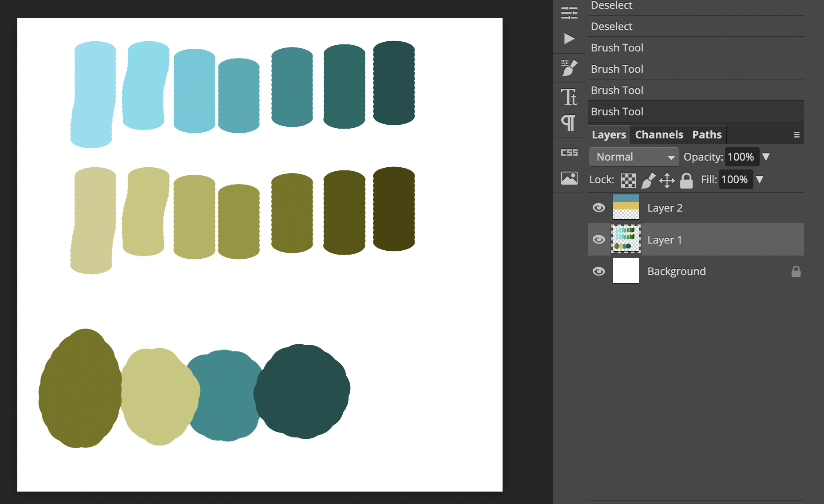Switch to the Paths tab

tap(707, 135)
